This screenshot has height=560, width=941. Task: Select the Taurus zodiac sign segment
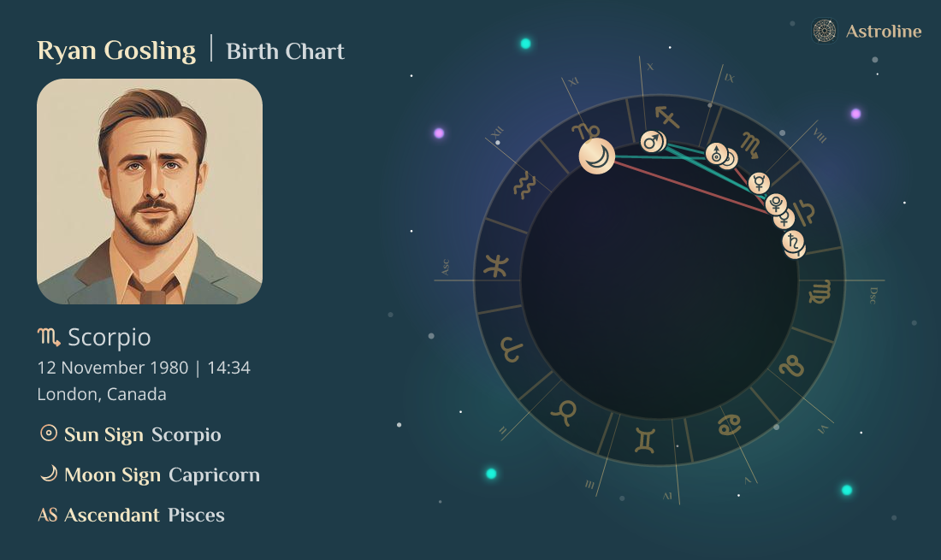pos(564,413)
